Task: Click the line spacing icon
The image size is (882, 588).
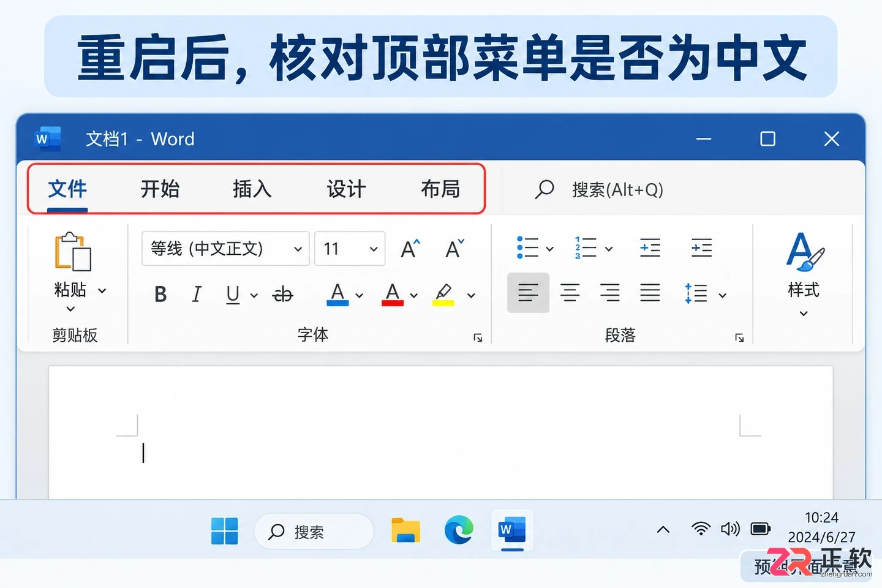Action: (696, 294)
